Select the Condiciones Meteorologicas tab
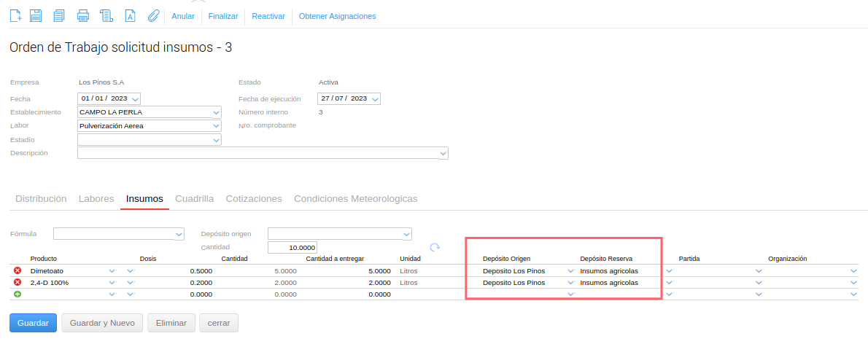This screenshot has height=344, width=868. coord(355,199)
